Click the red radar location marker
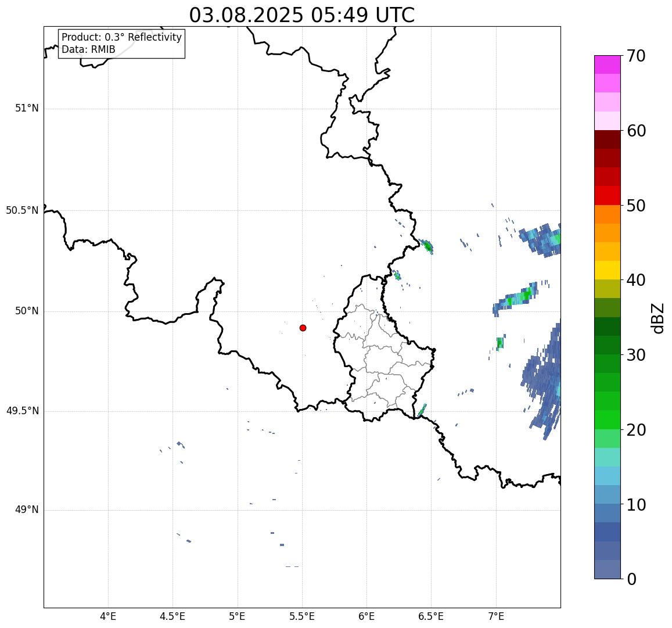Screen dimensions: 672x628 pos(303,328)
